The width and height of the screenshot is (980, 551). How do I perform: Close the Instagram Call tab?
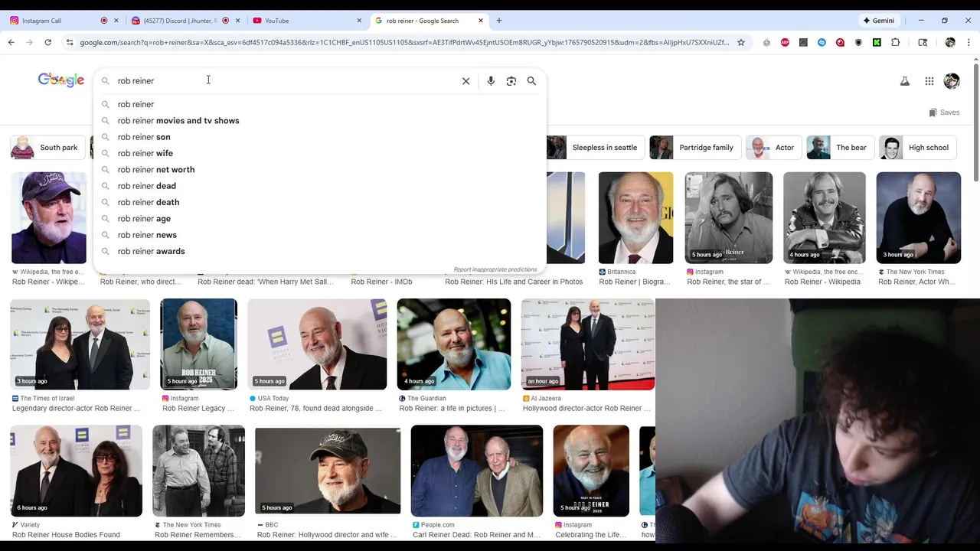(x=116, y=21)
